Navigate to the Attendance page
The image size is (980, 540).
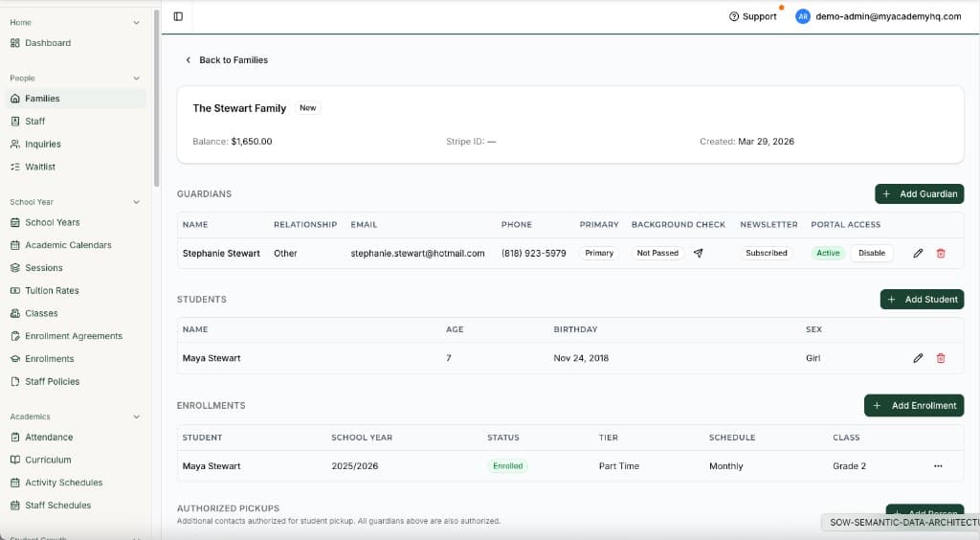(x=76, y=437)
